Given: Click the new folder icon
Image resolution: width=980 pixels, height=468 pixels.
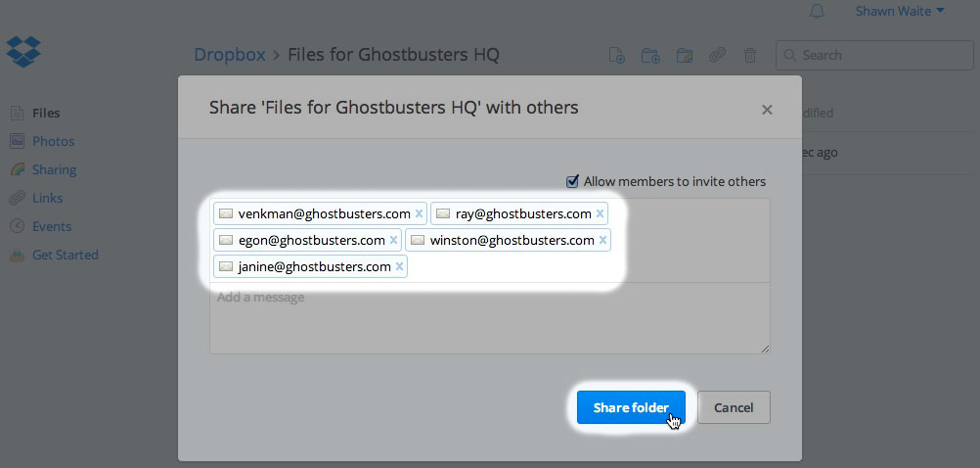Looking at the screenshot, I should 650,55.
